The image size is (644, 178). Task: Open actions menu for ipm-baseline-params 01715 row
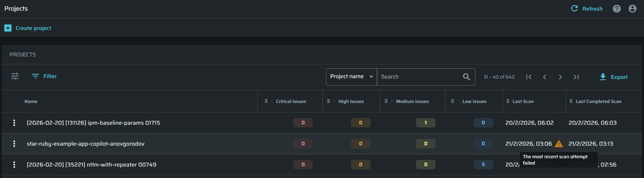tap(14, 123)
